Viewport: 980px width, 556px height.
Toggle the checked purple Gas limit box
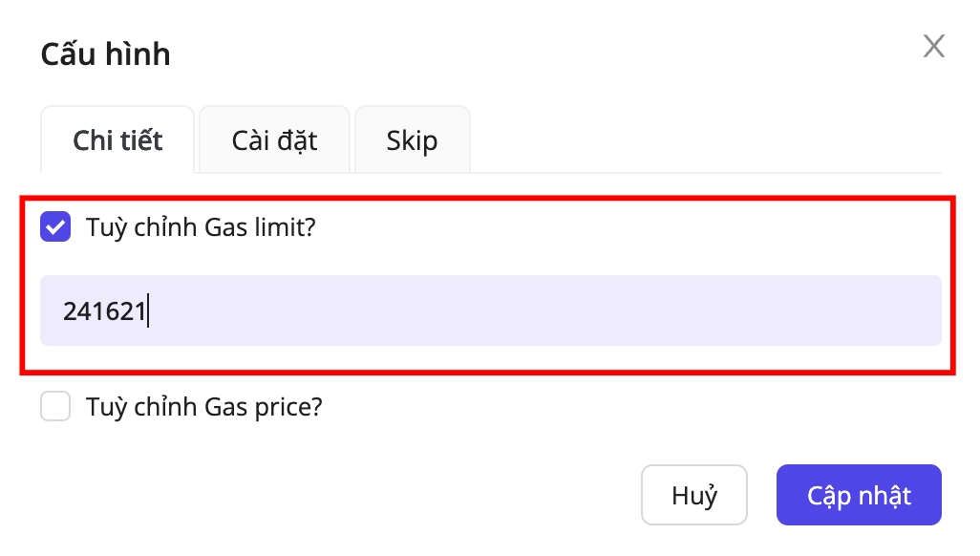pos(55,227)
